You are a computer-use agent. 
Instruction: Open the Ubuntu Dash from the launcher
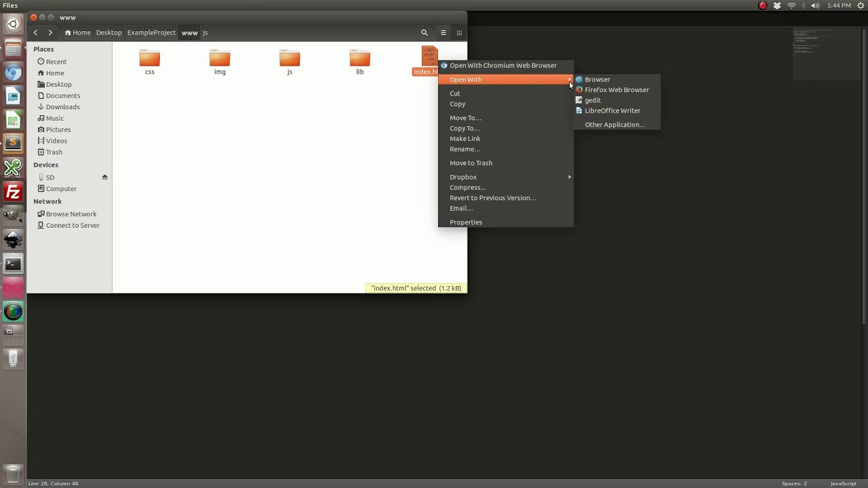(x=13, y=24)
